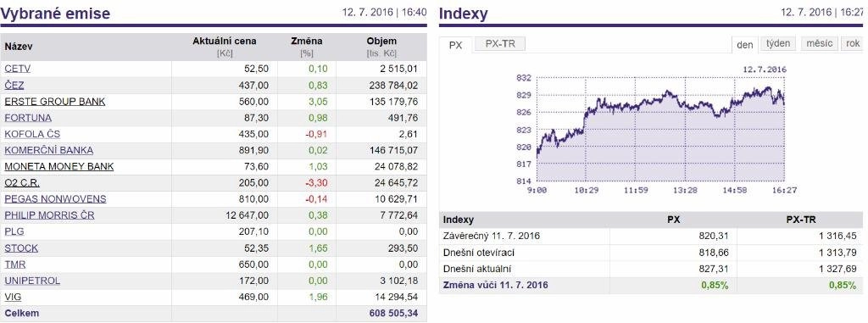Select the PEGAS NONWOVENS link
868x323 pixels.
coord(55,199)
